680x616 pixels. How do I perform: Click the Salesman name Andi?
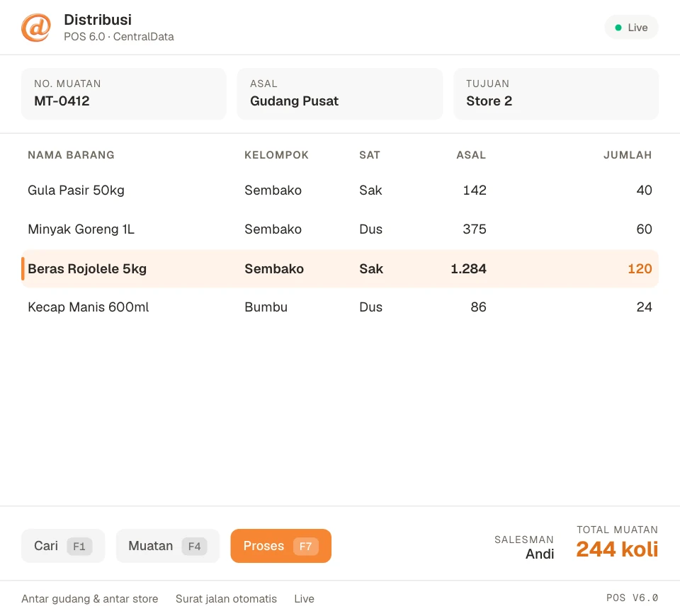click(540, 554)
